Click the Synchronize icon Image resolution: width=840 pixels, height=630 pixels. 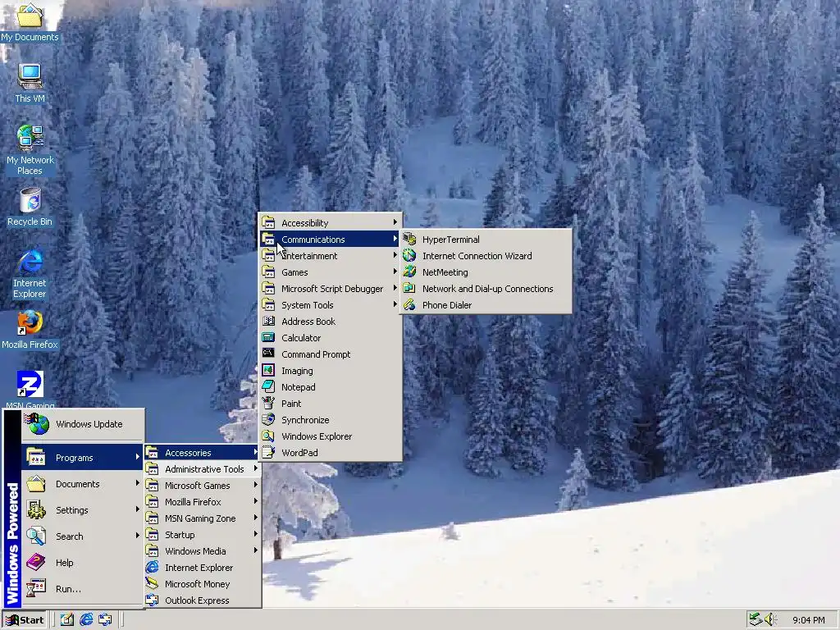[x=268, y=419]
